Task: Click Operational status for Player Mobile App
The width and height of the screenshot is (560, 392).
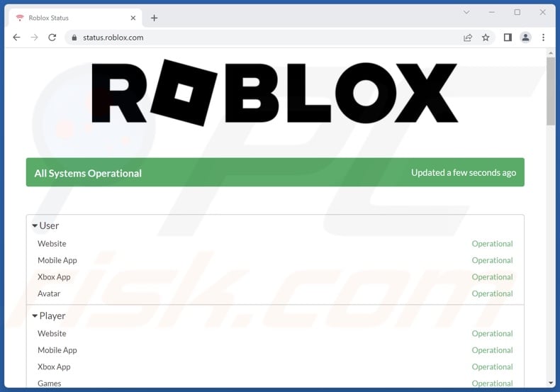Action: click(492, 350)
